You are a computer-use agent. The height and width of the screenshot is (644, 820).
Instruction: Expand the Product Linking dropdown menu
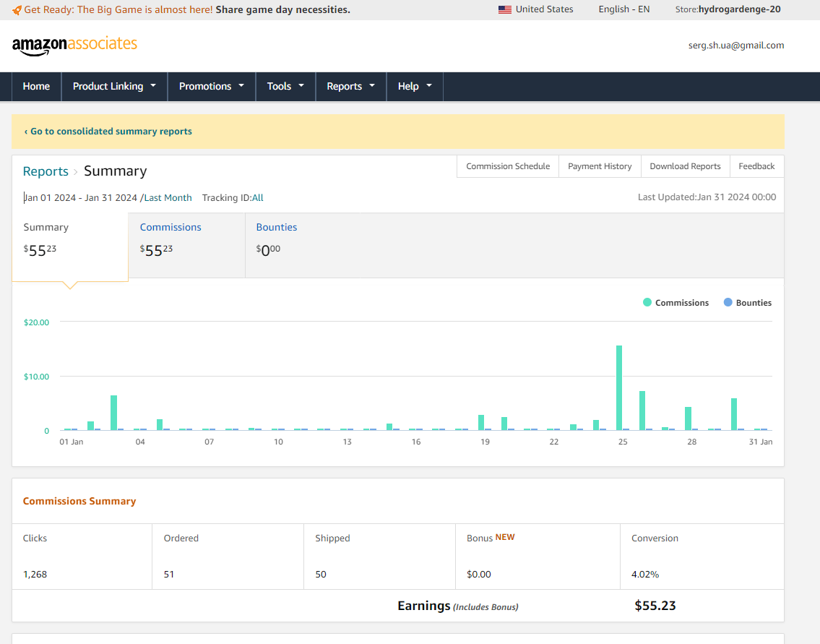pyautogui.click(x=115, y=86)
